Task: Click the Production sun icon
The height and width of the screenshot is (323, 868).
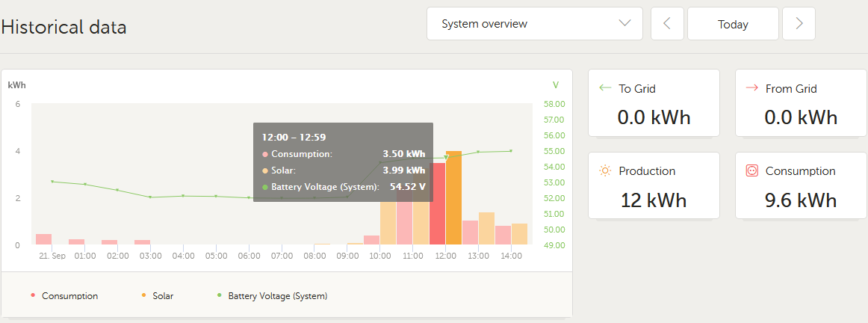Action: [x=605, y=170]
